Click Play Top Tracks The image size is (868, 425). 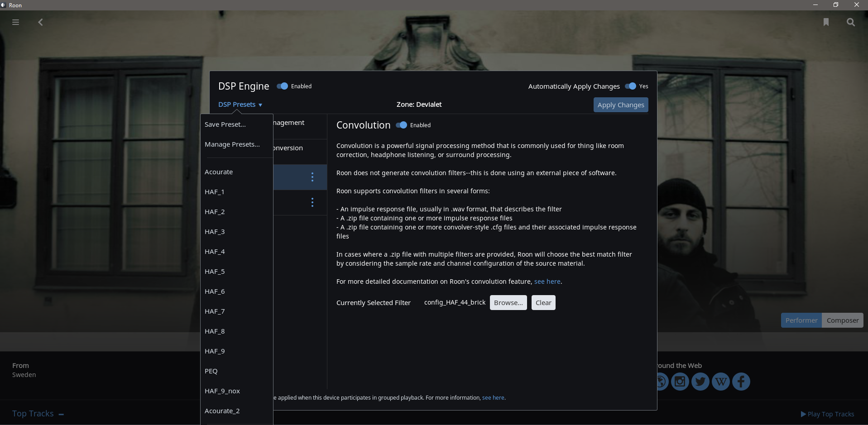coord(827,414)
